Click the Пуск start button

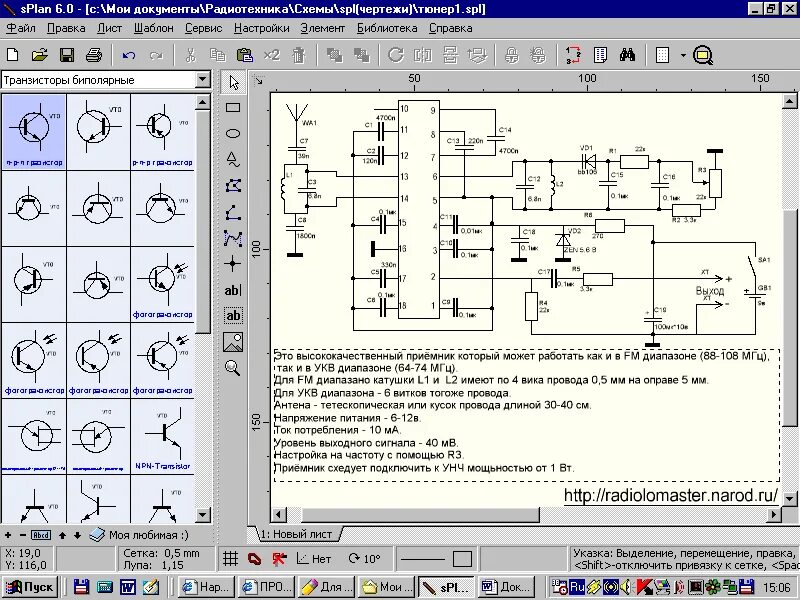click(x=29, y=587)
